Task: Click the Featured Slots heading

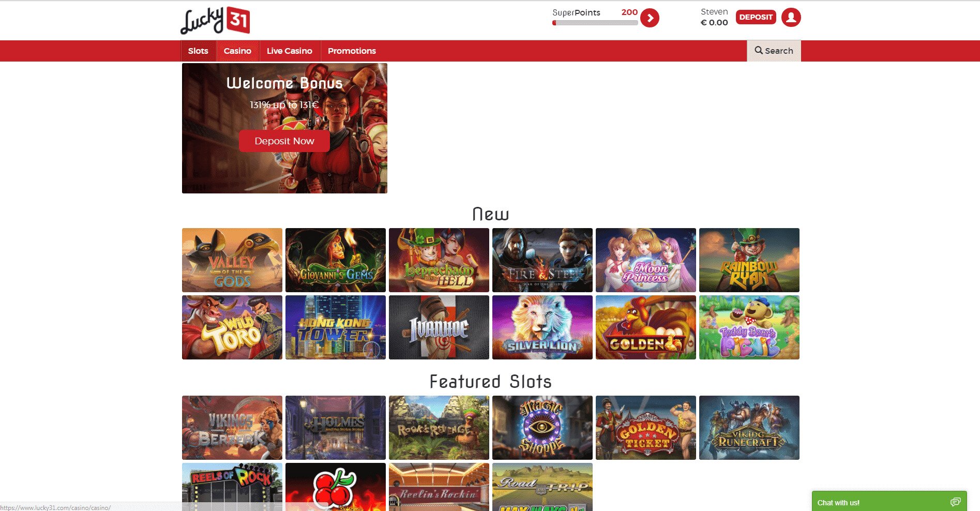Action: pos(491,382)
